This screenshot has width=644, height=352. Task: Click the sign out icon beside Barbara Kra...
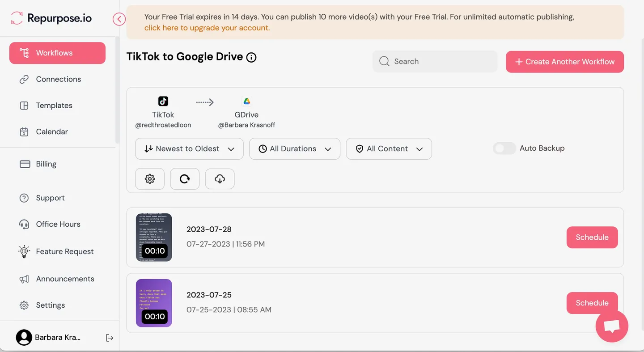tap(110, 337)
